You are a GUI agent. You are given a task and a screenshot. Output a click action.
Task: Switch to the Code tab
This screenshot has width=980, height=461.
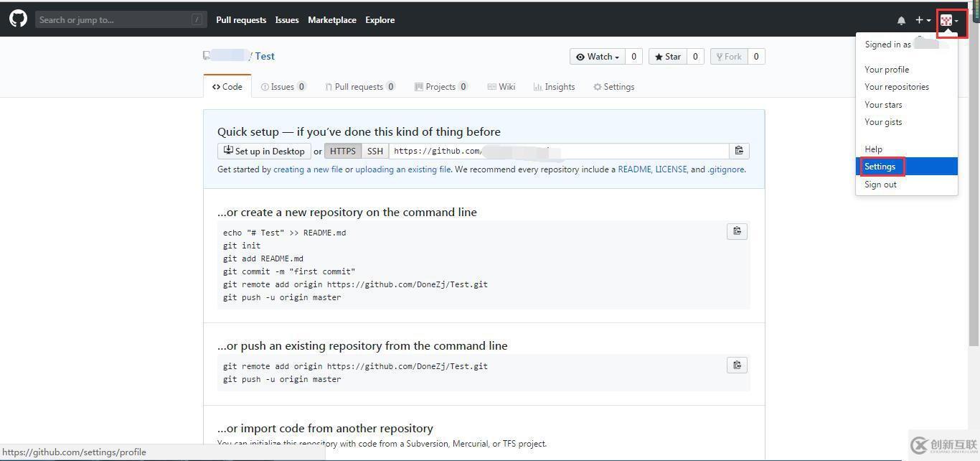pyautogui.click(x=227, y=87)
